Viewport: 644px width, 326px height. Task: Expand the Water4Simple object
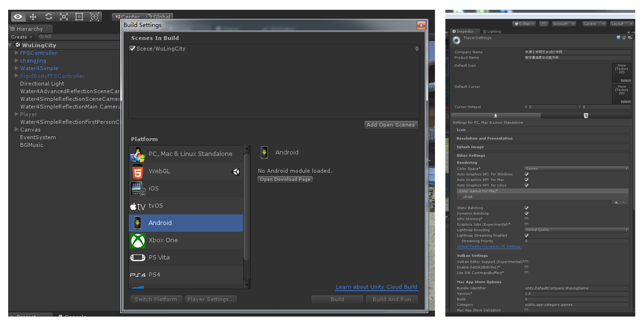coord(17,68)
